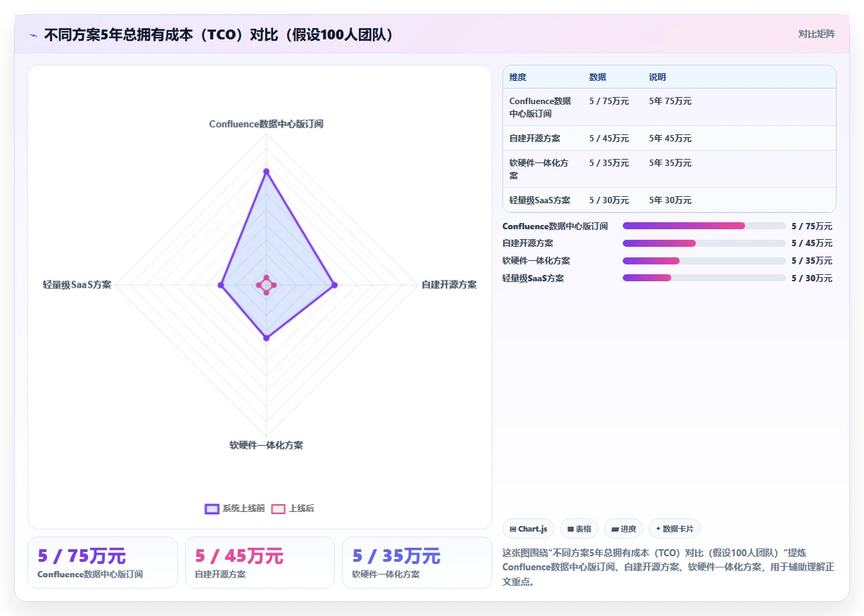864x616 pixels.
Task: Click the 5 / 75万元 value beside the progress bar
Action: (811, 226)
